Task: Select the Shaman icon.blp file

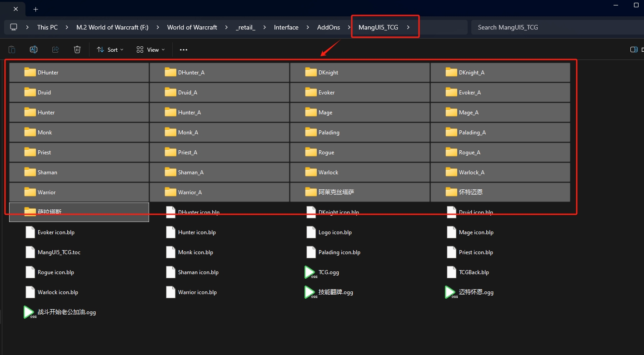Action: tap(220, 272)
